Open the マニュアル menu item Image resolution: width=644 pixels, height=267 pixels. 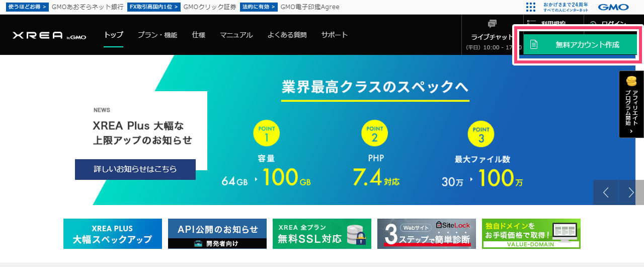(x=236, y=35)
